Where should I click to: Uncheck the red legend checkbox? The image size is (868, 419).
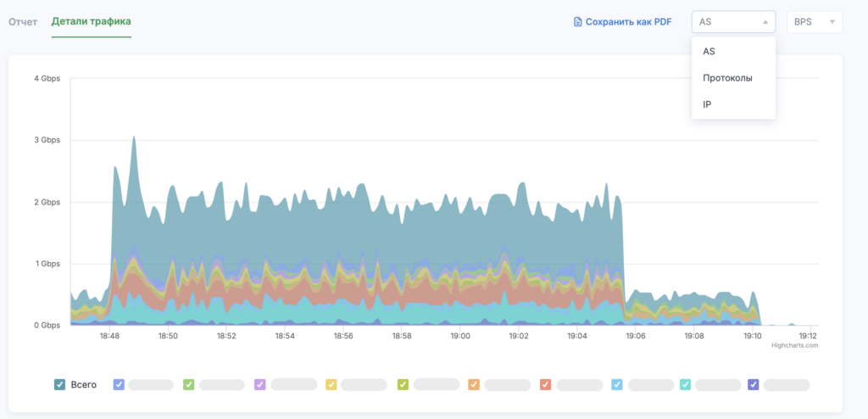[x=546, y=384]
